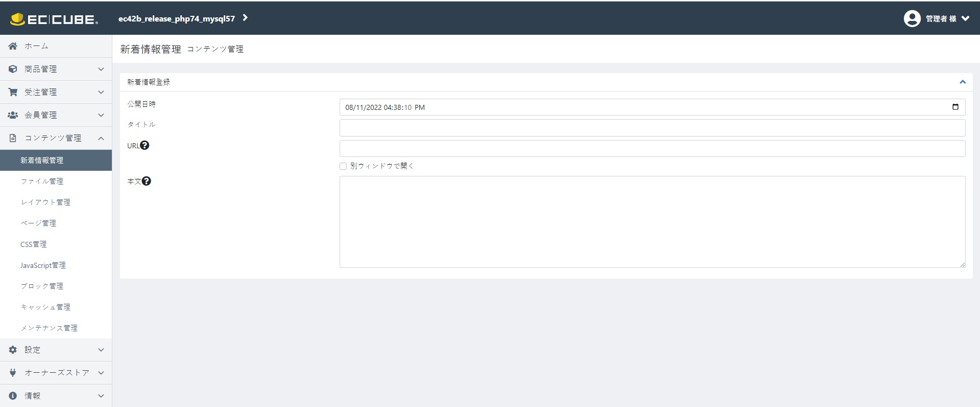The image size is (980, 407).
Task: Click the cart icon for 受注管理
Action: 13,92
